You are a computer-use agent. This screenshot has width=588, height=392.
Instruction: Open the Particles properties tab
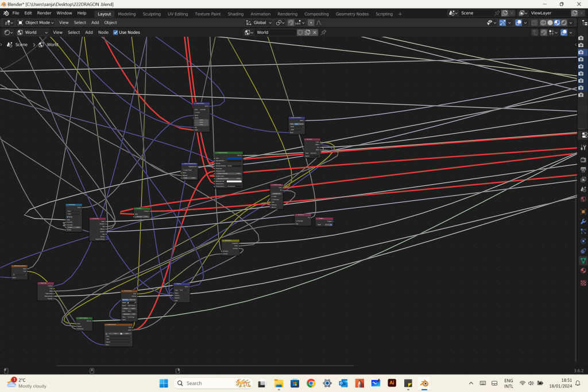583,231
